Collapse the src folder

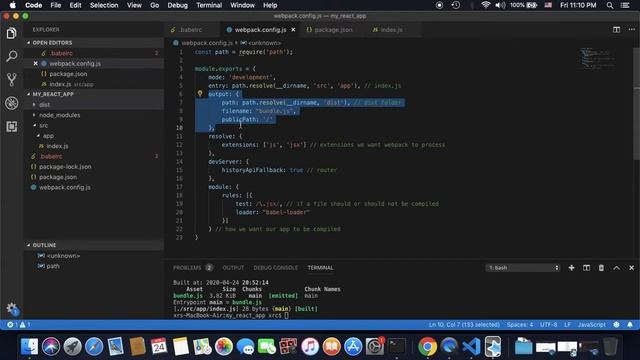(44, 125)
